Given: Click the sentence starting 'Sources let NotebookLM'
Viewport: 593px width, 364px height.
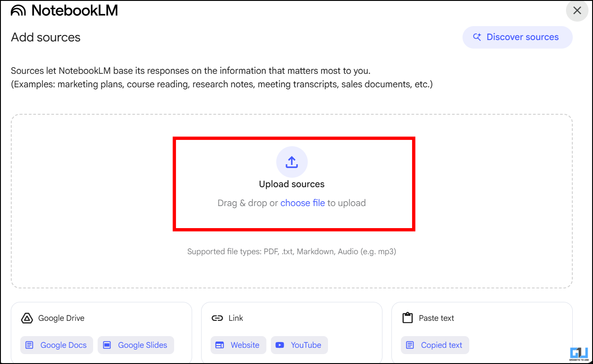Looking at the screenshot, I should pyautogui.click(x=190, y=71).
